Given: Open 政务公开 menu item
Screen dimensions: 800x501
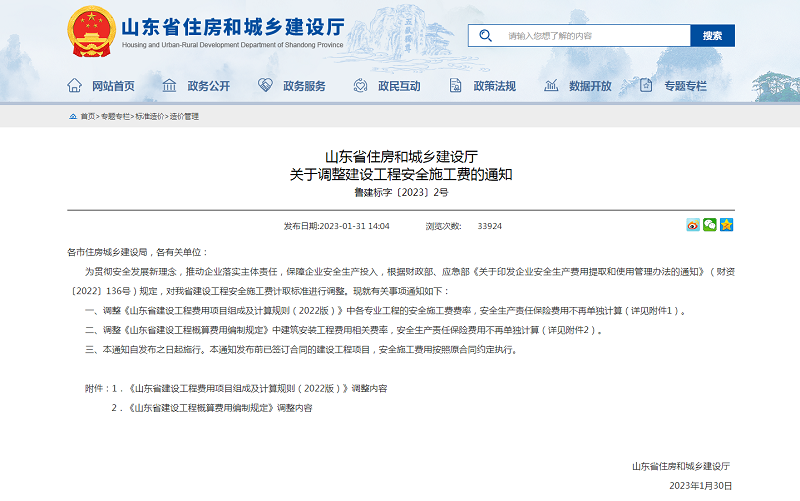Looking at the screenshot, I should 209,86.
